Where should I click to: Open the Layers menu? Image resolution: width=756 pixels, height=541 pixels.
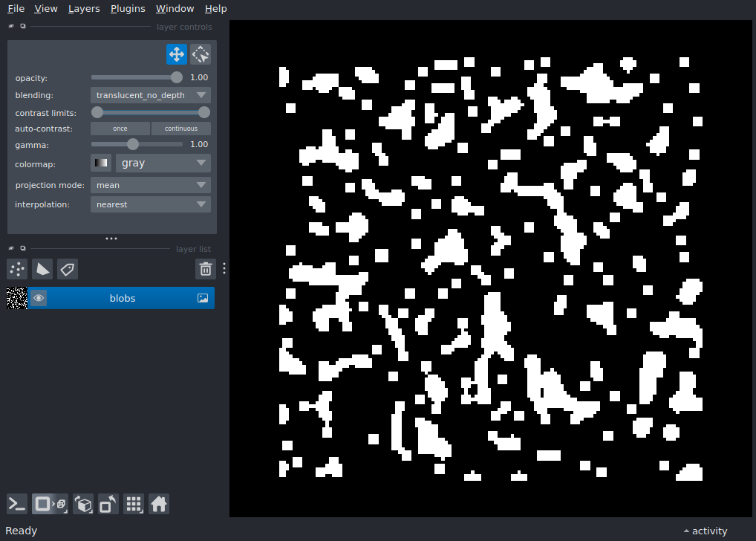tap(83, 9)
